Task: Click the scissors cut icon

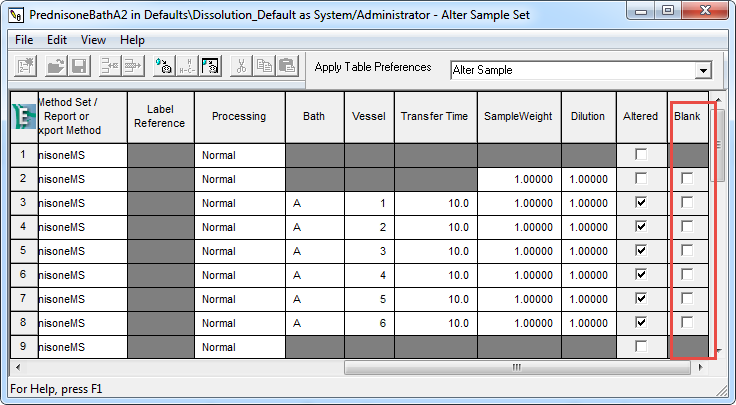Action: (241, 66)
